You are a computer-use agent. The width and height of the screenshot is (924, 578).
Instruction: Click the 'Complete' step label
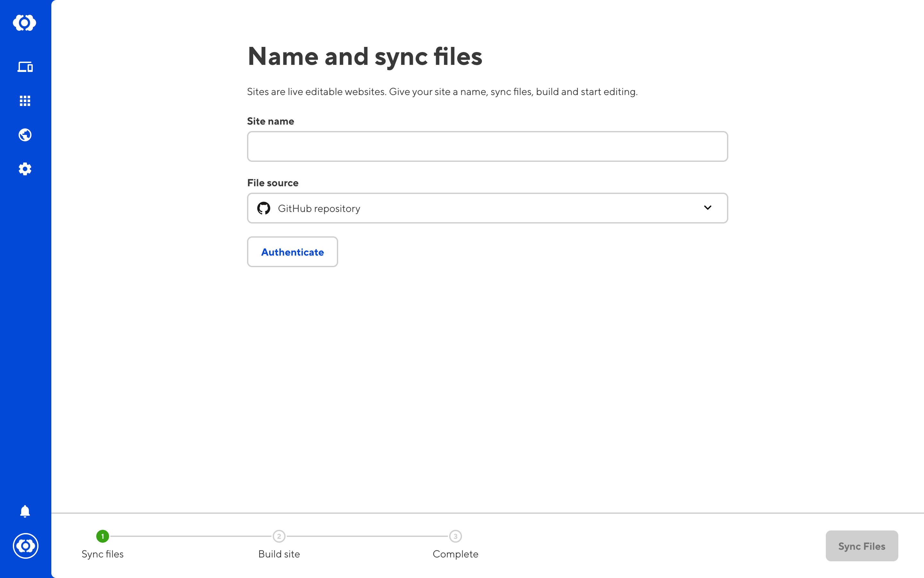[x=456, y=554]
